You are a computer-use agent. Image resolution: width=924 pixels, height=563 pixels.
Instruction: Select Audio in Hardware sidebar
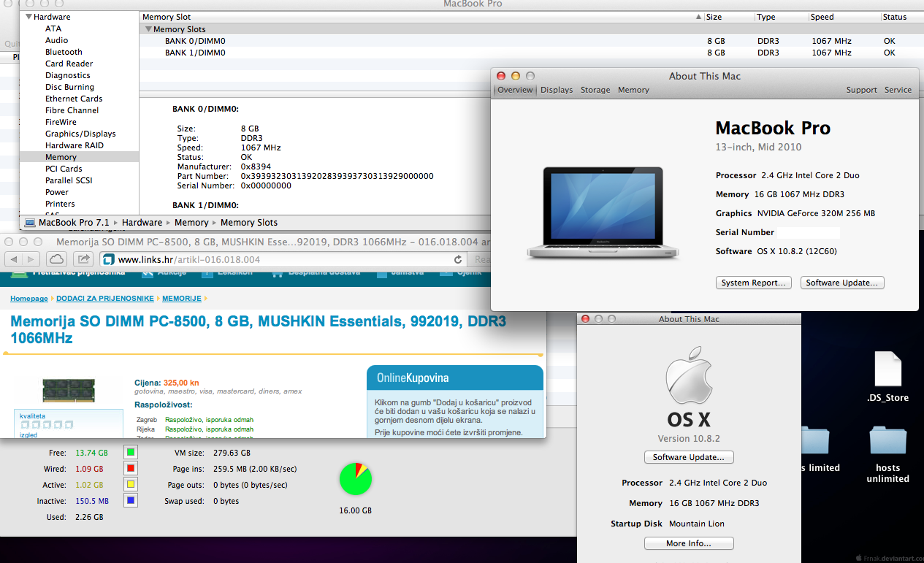tap(56, 40)
